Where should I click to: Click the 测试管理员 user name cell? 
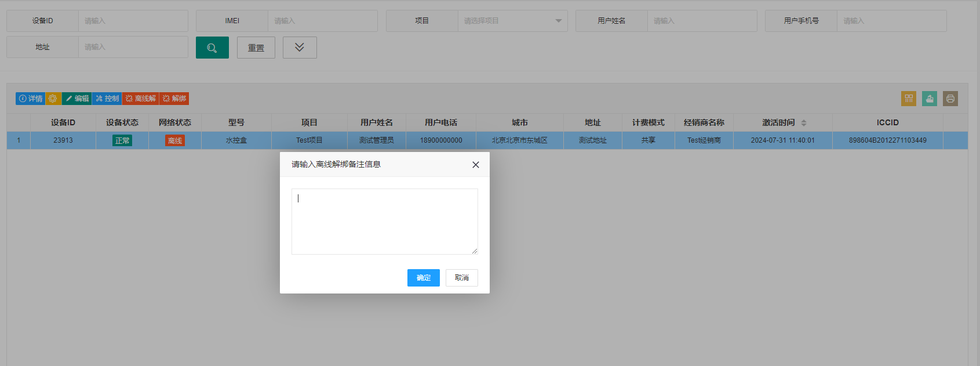(376, 140)
